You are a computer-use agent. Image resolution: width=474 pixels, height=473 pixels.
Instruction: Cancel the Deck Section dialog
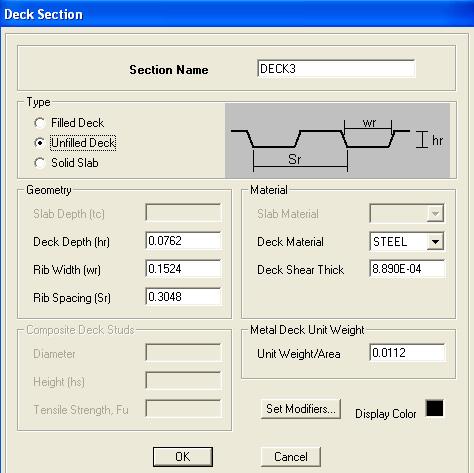click(291, 457)
